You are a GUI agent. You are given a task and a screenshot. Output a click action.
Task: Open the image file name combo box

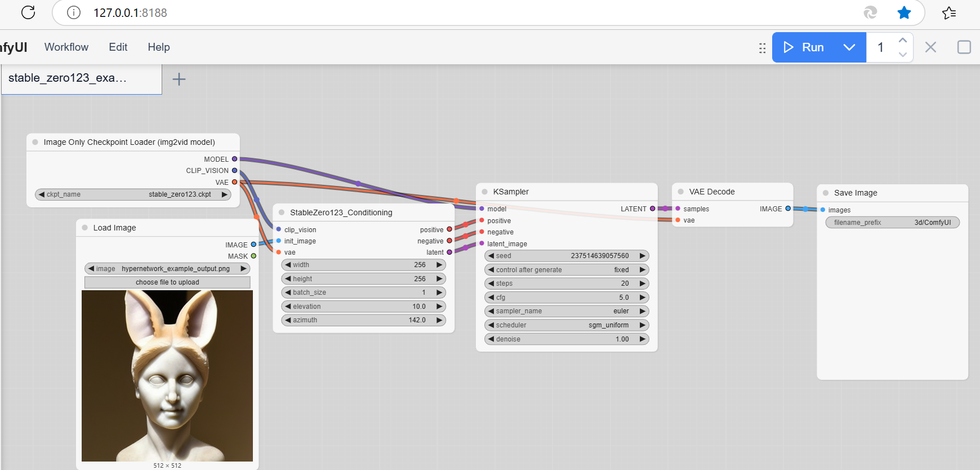coord(167,269)
